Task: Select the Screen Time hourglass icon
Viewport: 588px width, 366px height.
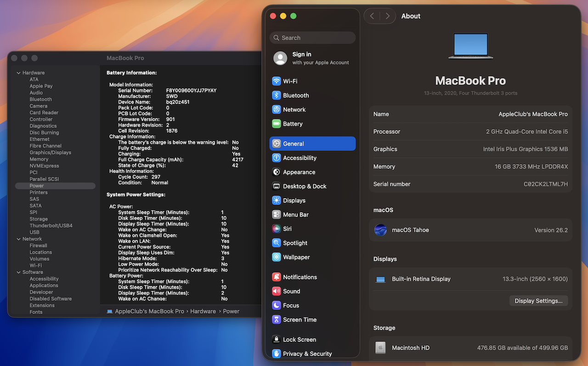Action: [x=276, y=320]
